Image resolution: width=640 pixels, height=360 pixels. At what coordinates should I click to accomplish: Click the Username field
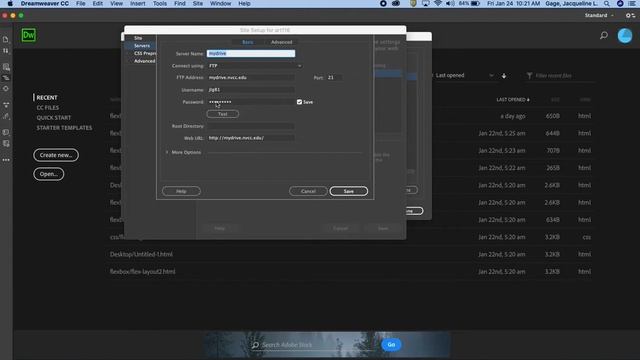(251, 90)
